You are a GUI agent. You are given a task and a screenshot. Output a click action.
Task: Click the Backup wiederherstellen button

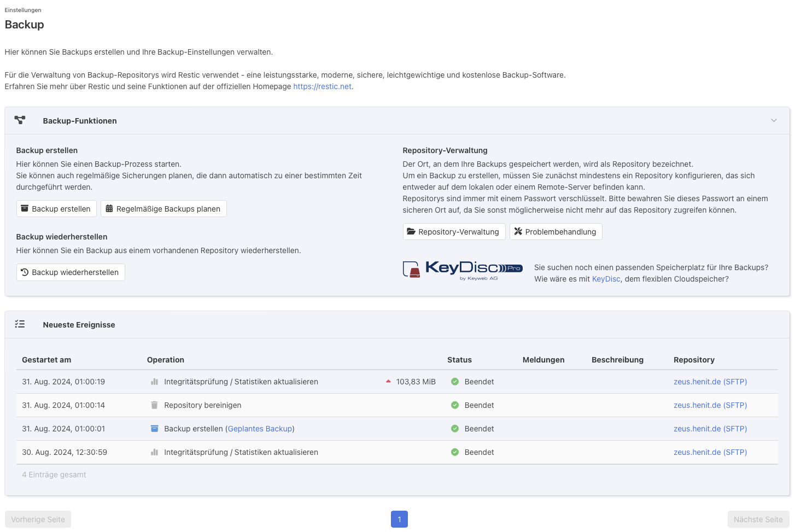(x=71, y=272)
